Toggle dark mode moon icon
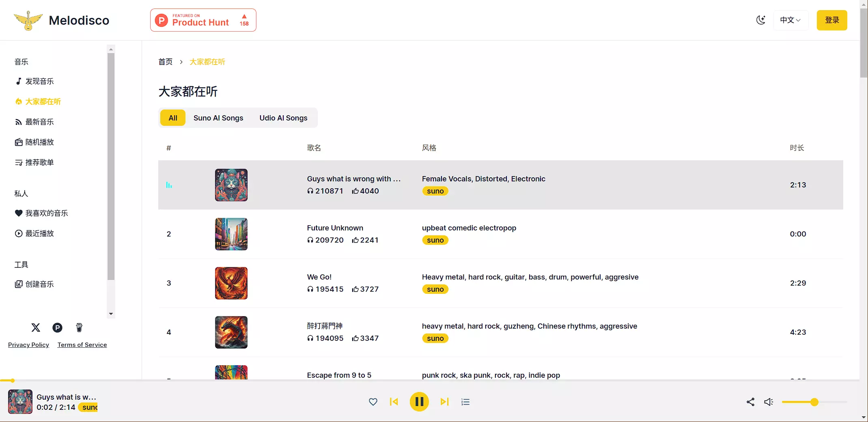The width and height of the screenshot is (868, 422). point(761,20)
